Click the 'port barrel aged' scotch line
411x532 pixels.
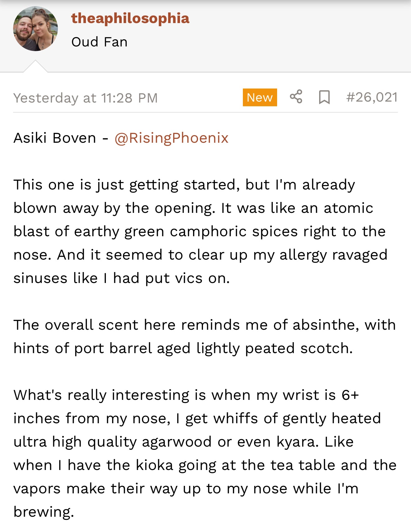pyautogui.click(x=183, y=348)
